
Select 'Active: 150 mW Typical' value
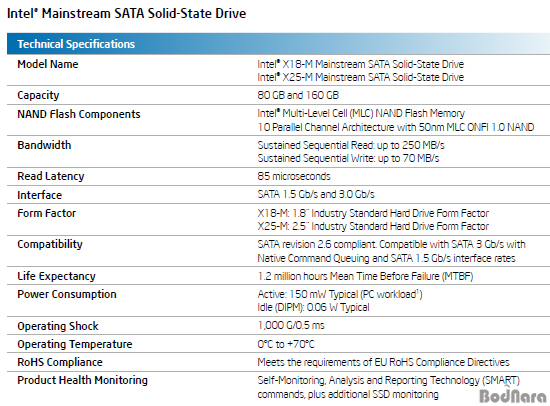(340, 294)
